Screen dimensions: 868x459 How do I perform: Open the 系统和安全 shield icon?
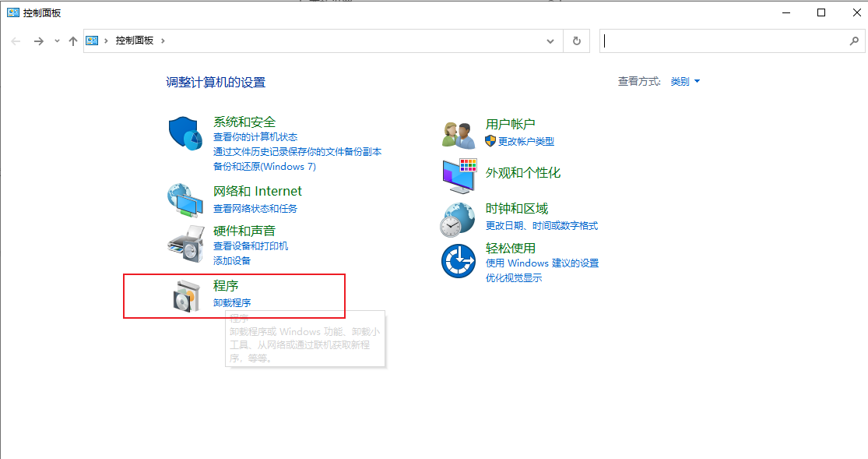[185, 133]
